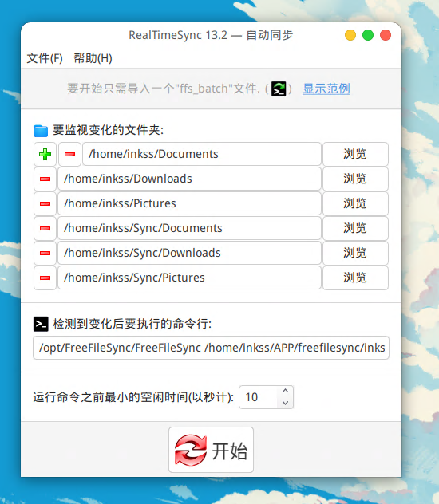Browse for the /home/inkss/Sync/Downloads folder
Image resolution: width=439 pixels, height=504 pixels.
tap(355, 254)
